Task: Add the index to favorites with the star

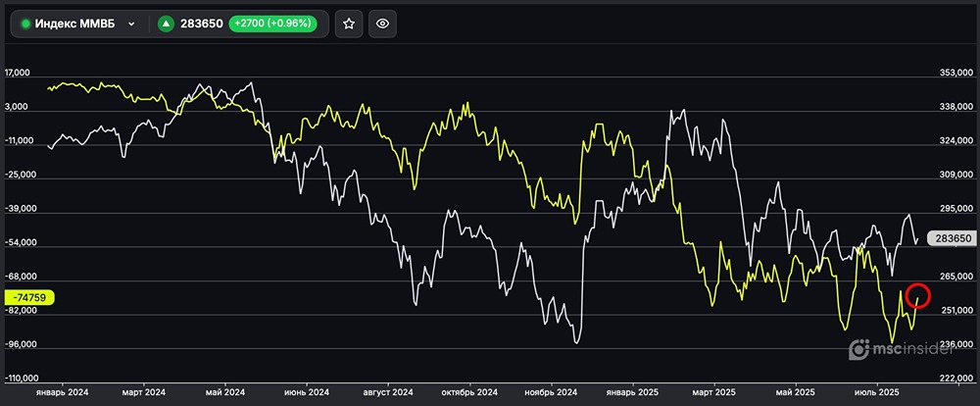Action: pyautogui.click(x=349, y=24)
